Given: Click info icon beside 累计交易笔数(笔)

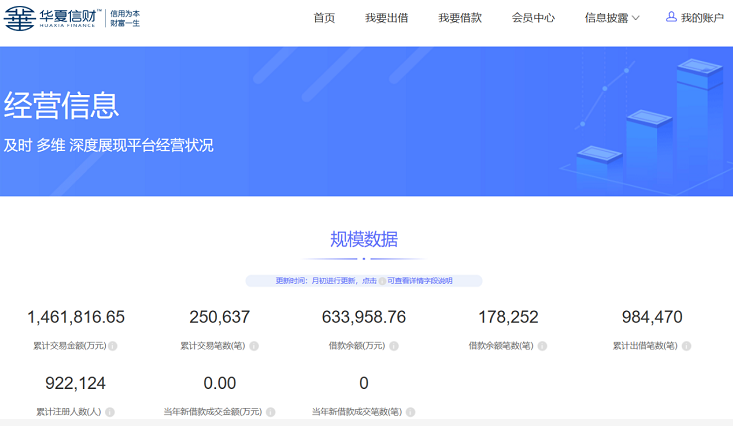Looking at the screenshot, I should (254, 346).
